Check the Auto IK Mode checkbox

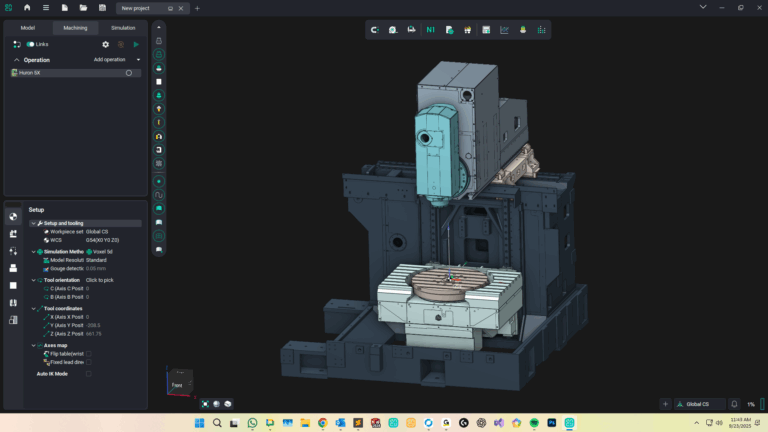pos(88,374)
